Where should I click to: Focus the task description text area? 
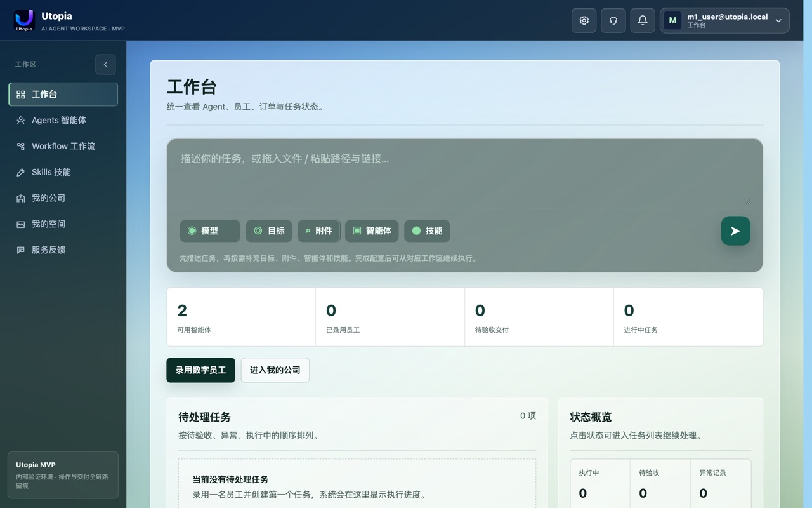pos(465,178)
